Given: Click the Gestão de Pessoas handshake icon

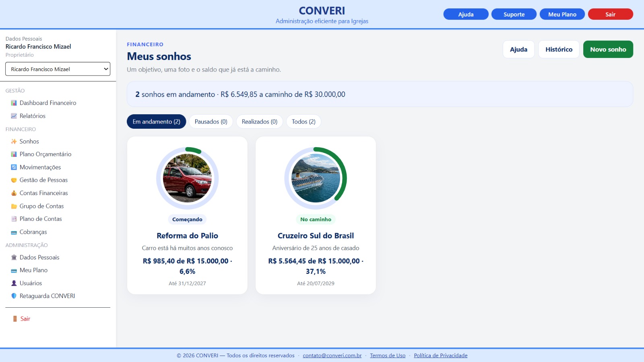Looking at the screenshot, I should click(14, 180).
